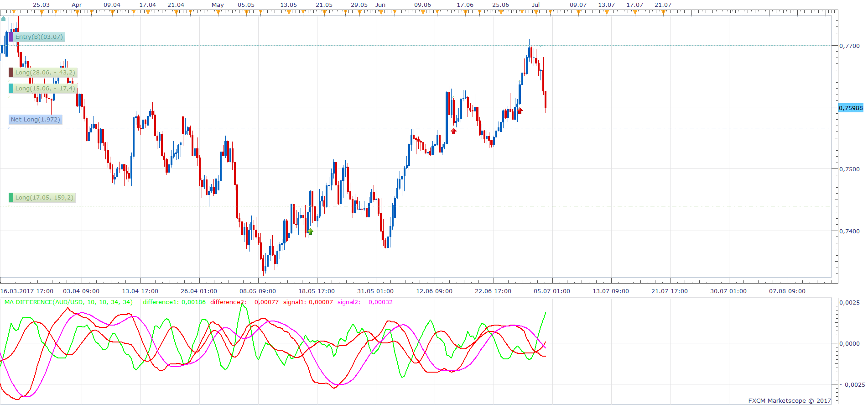Screen dimensions: 868x405
Task: Click the 0,0000 indicator axis label
Action: point(849,343)
